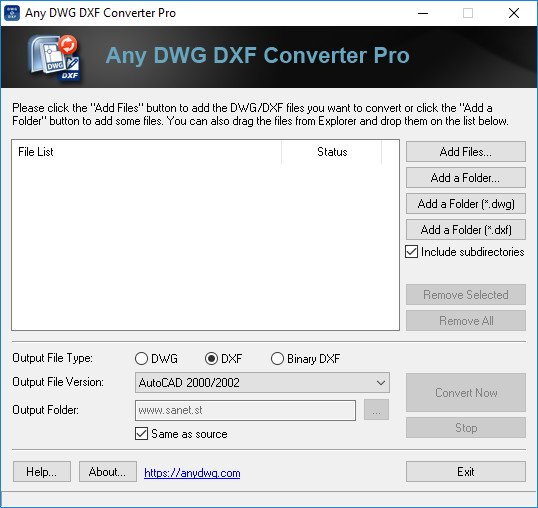Click the DWG DXF app logo in banner

55,58
